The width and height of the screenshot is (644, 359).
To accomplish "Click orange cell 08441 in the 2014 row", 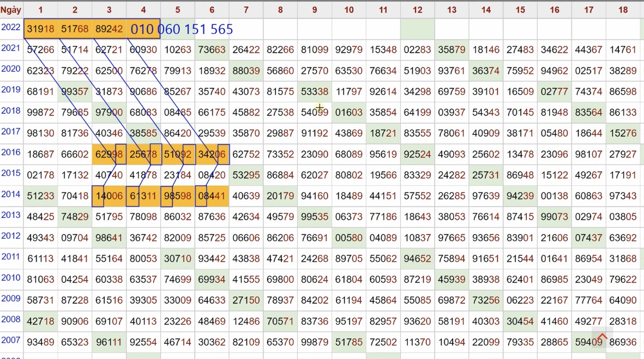I will 212,196.
